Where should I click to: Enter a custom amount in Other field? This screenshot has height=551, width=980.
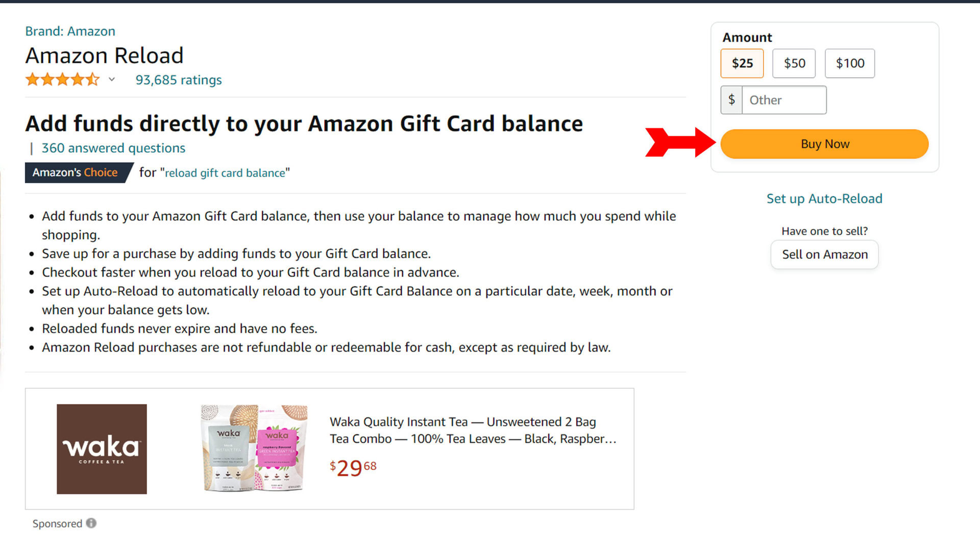tap(784, 99)
